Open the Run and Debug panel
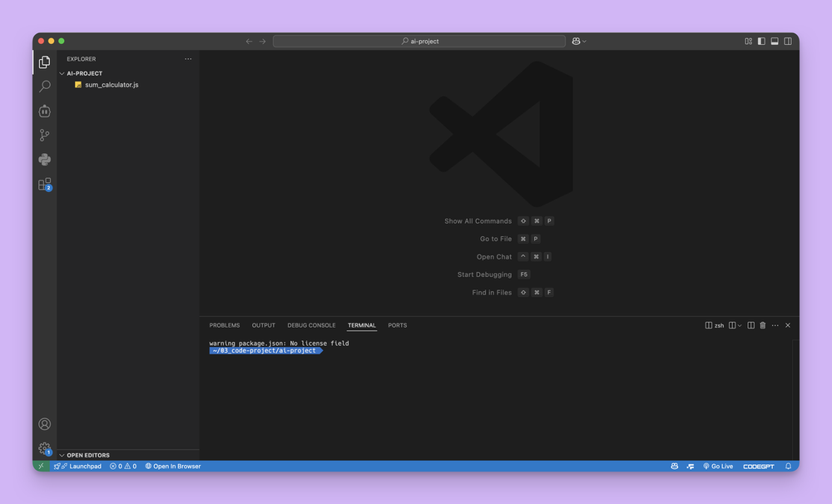 point(44,111)
